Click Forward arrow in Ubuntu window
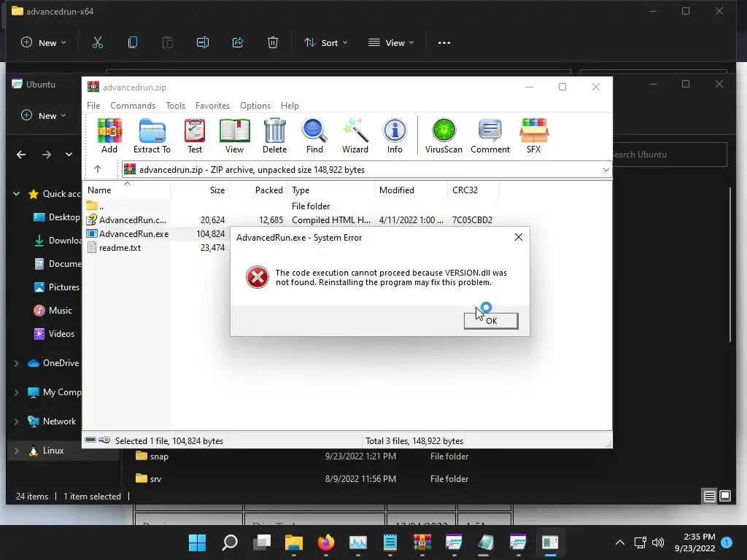The height and width of the screenshot is (560, 747). coord(46,155)
